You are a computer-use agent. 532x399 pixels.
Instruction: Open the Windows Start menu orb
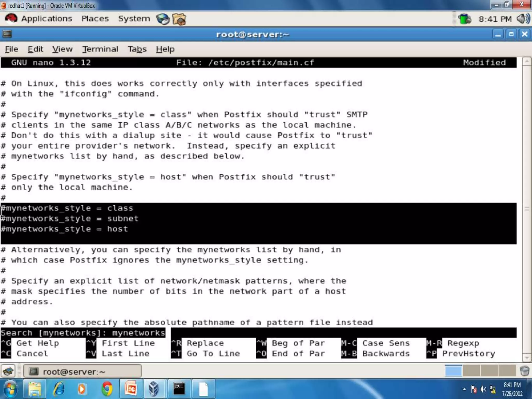(x=11, y=389)
